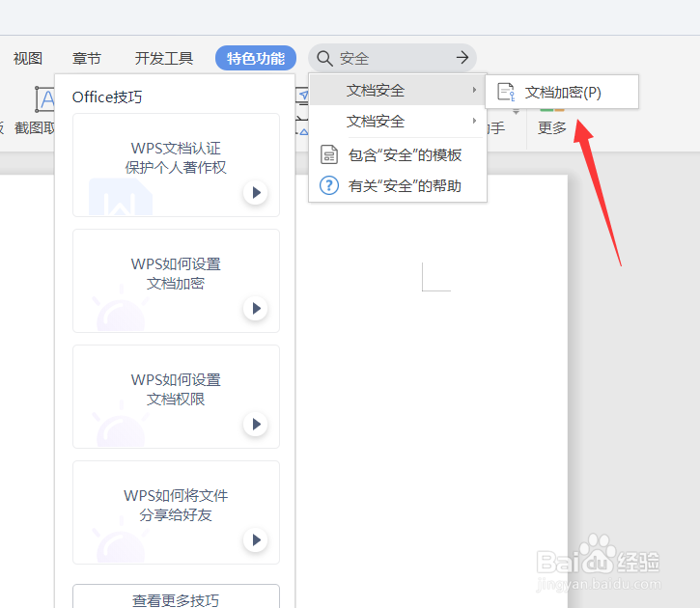Open 包含"安全"的模板 entry

point(398,155)
